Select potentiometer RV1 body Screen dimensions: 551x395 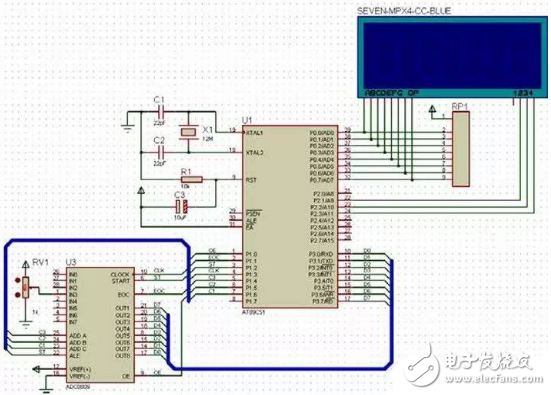(x=26, y=288)
